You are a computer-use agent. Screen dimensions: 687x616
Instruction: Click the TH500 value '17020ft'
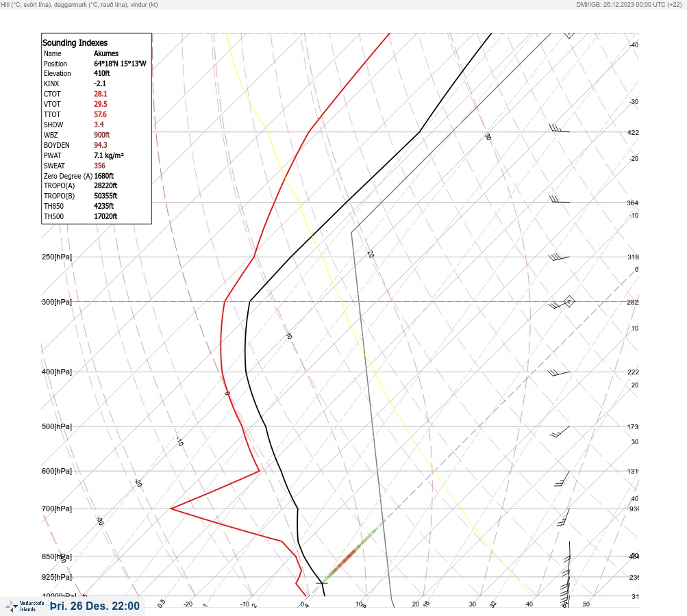105,216
